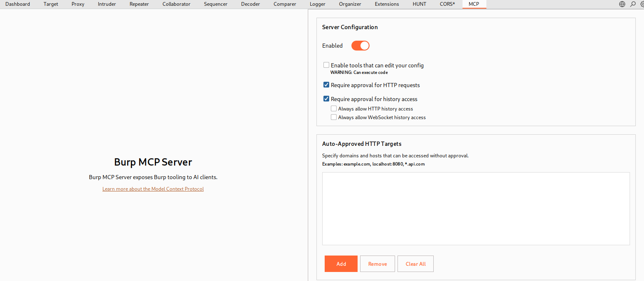Viewport: 644px width, 281px height.
Task: Enable tools that can edit your config
Action: (x=326, y=65)
